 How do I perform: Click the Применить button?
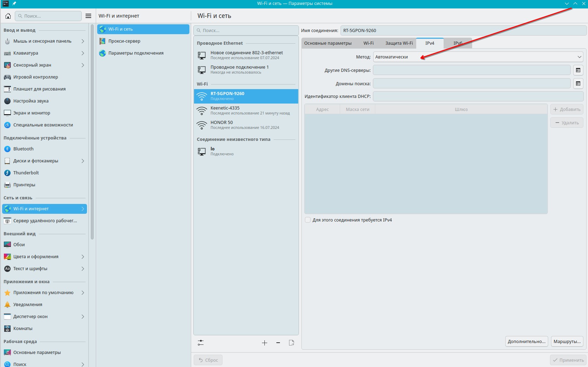pyautogui.click(x=568, y=360)
